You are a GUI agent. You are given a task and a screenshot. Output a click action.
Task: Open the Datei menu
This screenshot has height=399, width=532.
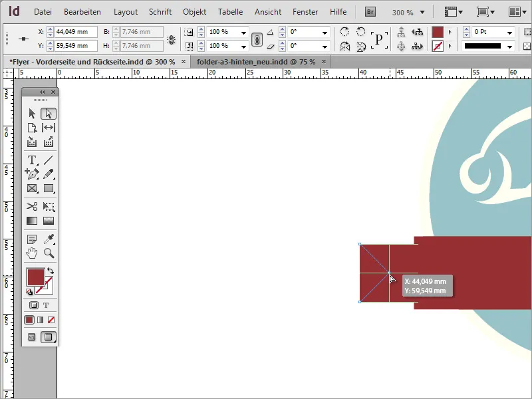click(43, 12)
